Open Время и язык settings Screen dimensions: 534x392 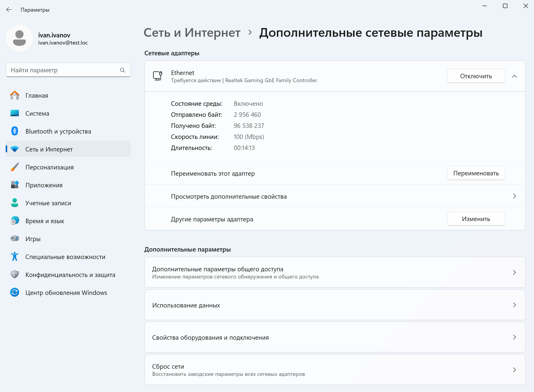click(45, 221)
